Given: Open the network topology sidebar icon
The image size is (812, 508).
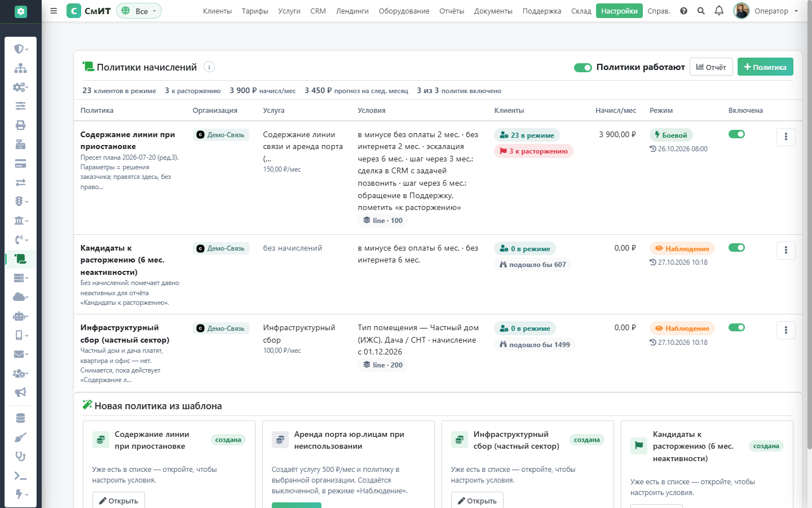Looking at the screenshot, I should click(20, 68).
